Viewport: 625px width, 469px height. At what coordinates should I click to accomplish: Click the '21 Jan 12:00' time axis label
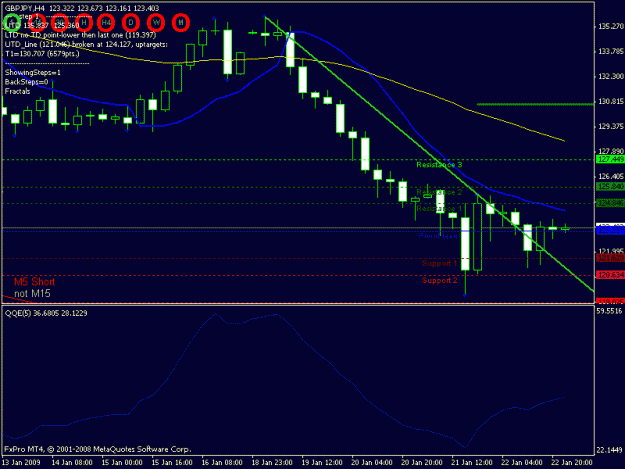click(x=472, y=462)
